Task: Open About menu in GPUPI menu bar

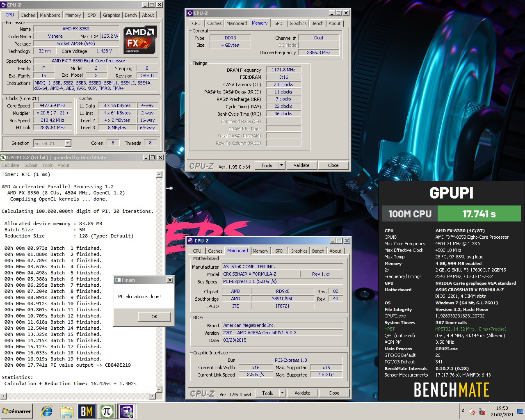Action: click(63, 165)
